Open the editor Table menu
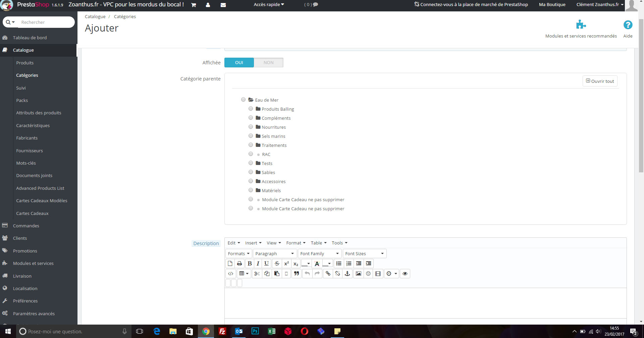Screen dimensions: 644x338 (x=319, y=243)
